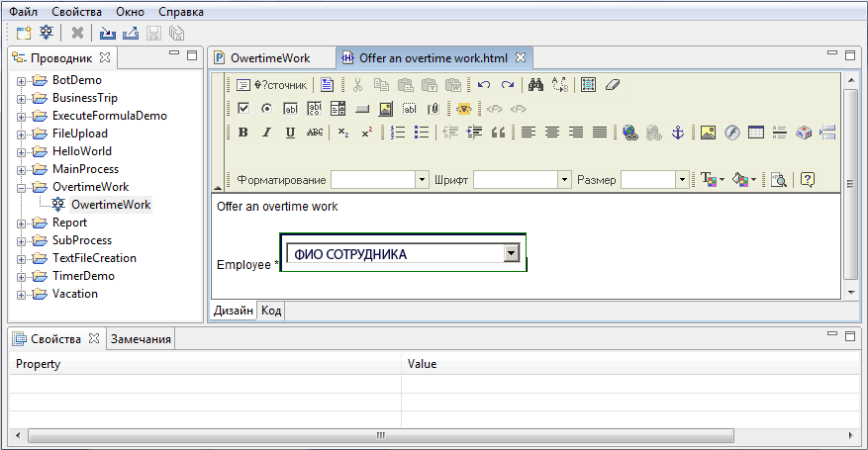Open the background color picker

click(744, 180)
